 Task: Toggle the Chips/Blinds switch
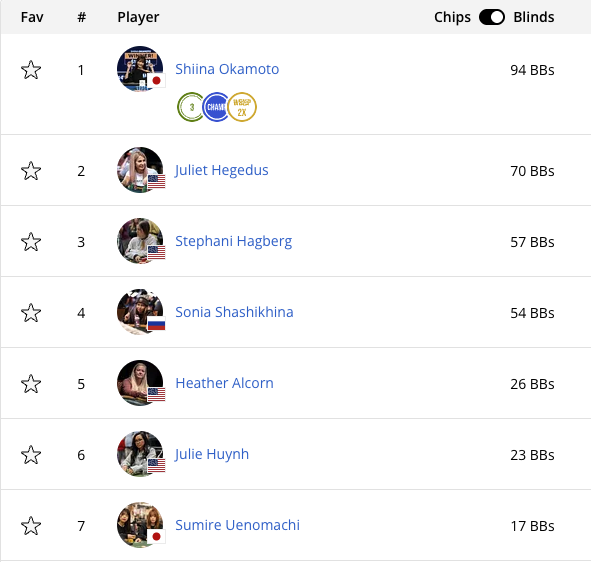pyautogui.click(x=491, y=17)
